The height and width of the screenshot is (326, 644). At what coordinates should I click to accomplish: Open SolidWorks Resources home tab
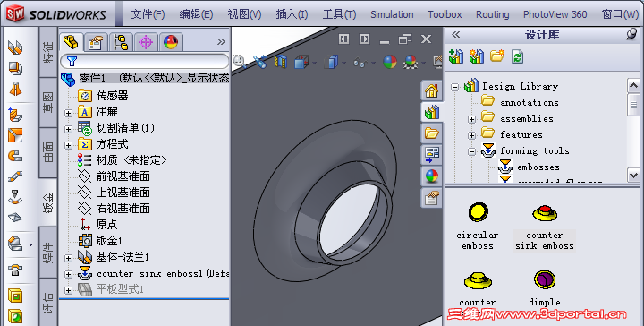pos(432,90)
